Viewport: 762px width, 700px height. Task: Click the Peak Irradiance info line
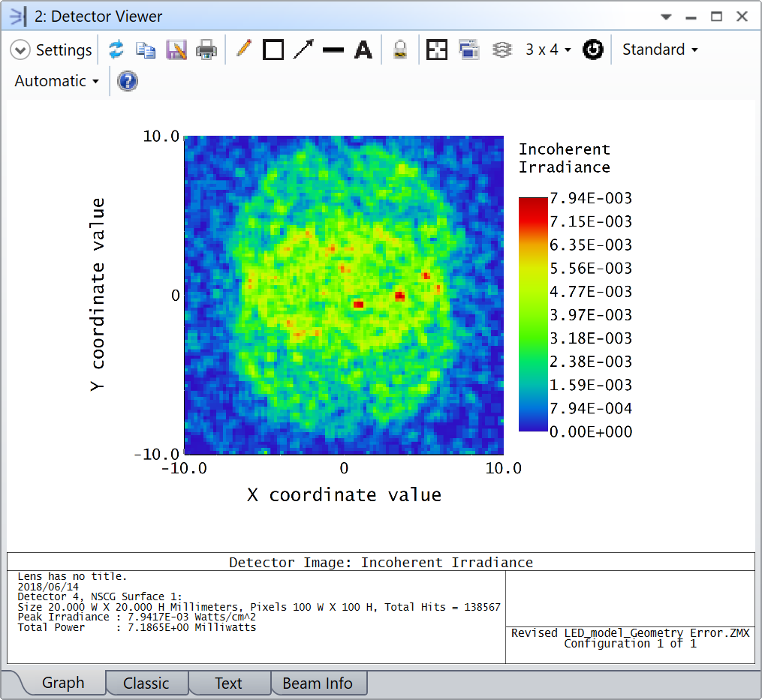pos(137,617)
